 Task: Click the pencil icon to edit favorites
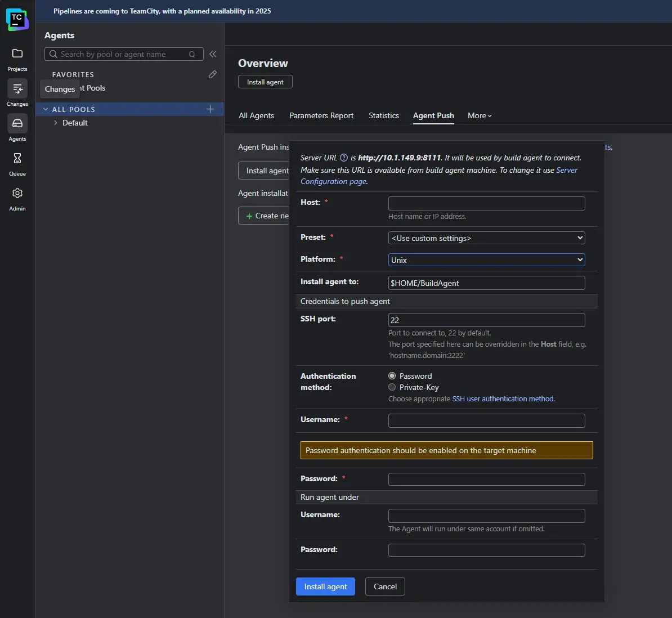[212, 74]
